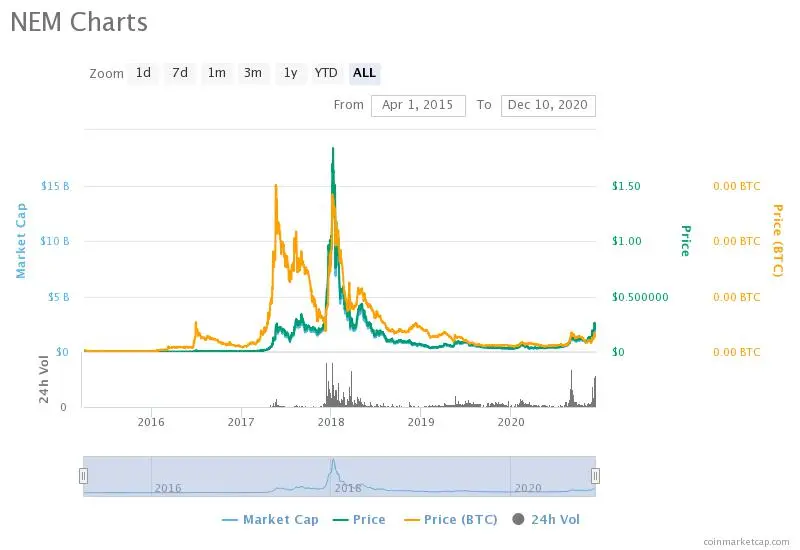800x550 pixels.
Task: Toggle the Price legend series
Action: pyautogui.click(x=359, y=520)
